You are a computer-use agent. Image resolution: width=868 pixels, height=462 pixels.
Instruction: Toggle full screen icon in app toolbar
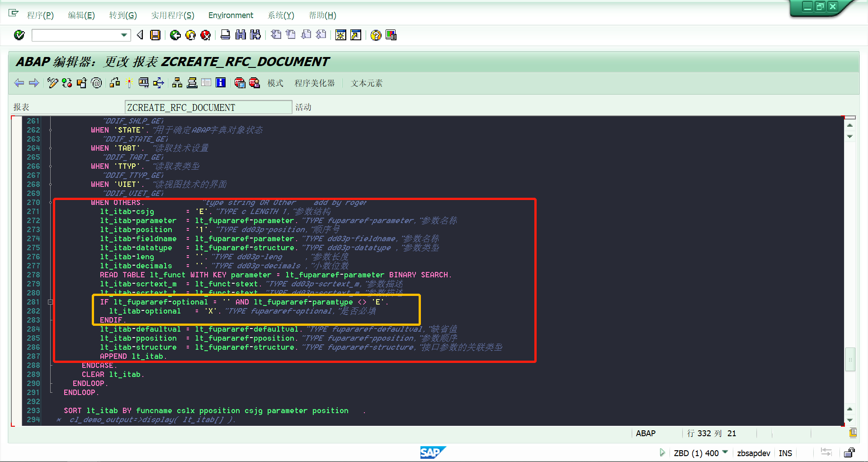point(206,83)
